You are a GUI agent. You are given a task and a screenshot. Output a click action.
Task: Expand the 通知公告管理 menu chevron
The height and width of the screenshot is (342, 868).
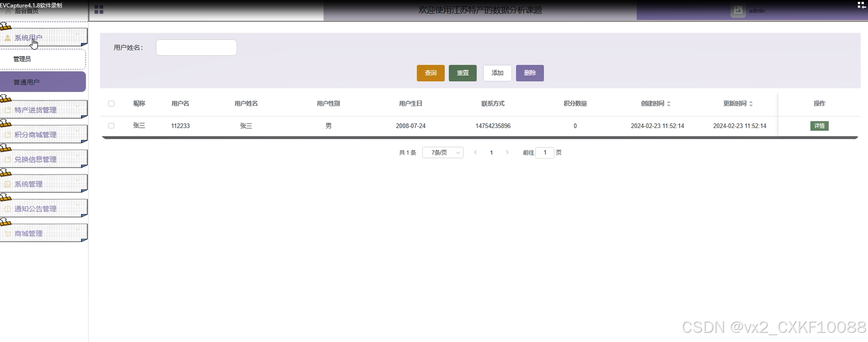click(77, 205)
